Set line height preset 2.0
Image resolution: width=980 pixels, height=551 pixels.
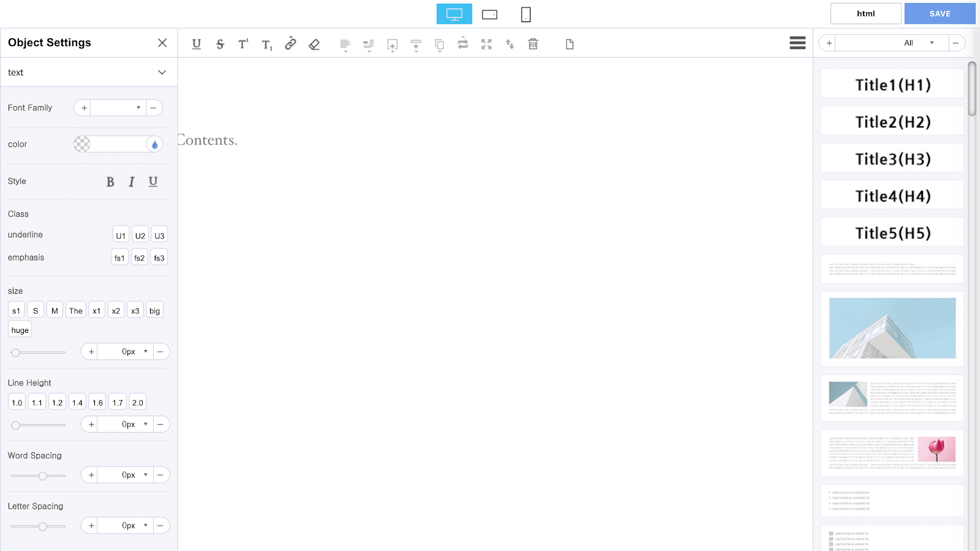coord(138,403)
